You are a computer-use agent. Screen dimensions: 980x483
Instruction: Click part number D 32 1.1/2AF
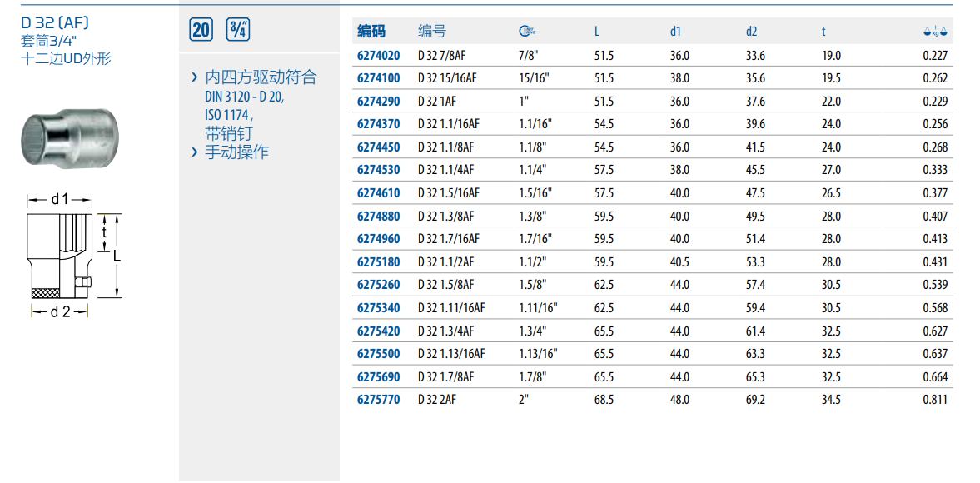tap(449, 262)
